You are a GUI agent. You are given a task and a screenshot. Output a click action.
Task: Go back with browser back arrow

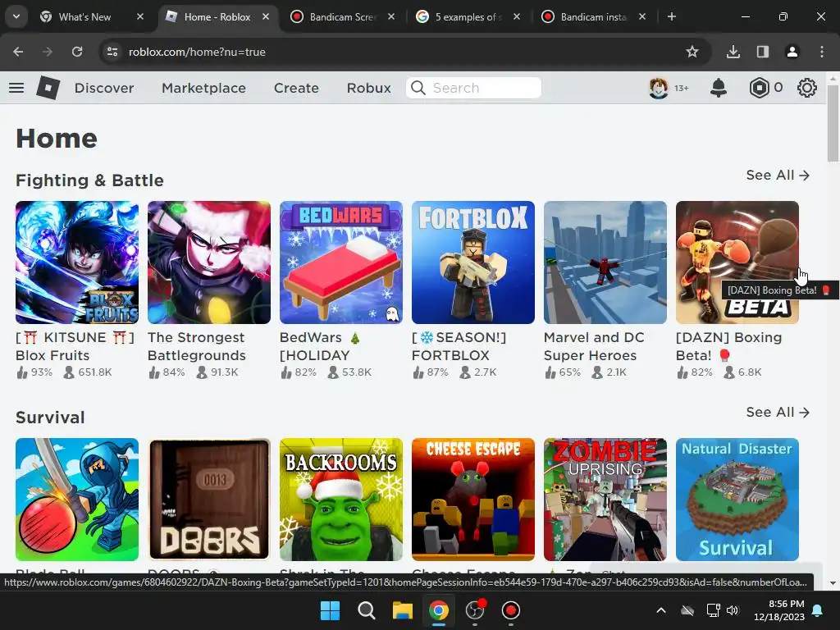[18, 52]
